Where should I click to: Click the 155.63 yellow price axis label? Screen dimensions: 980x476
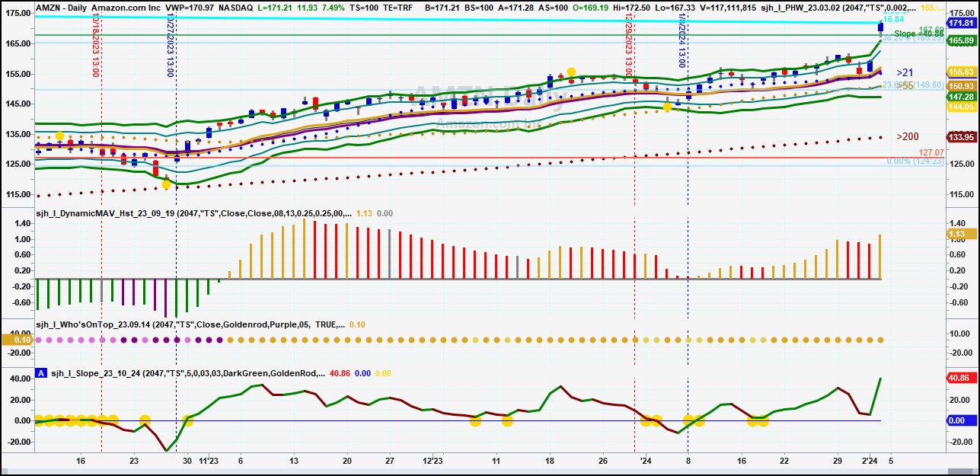(962, 72)
